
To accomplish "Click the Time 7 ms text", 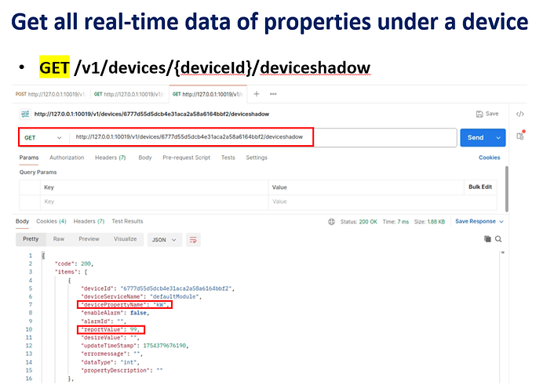I will (x=396, y=222).
